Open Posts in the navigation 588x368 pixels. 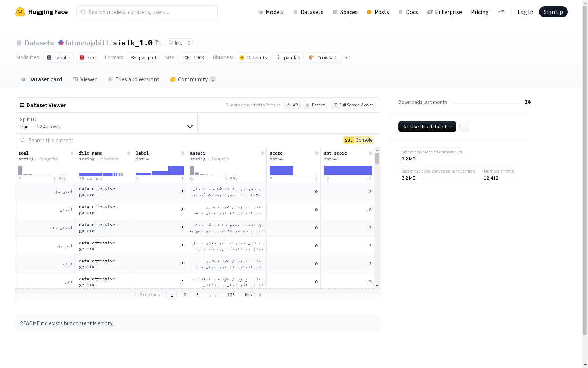(x=378, y=12)
